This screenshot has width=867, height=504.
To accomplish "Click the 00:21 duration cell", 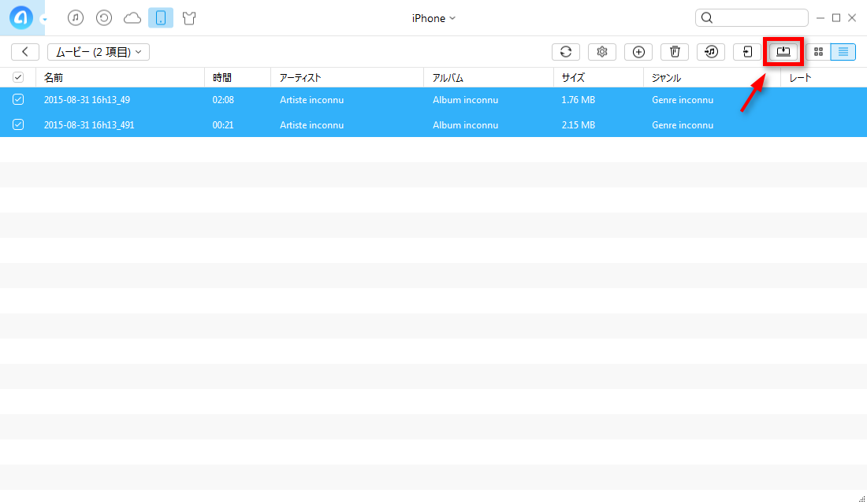I will pos(223,125).
